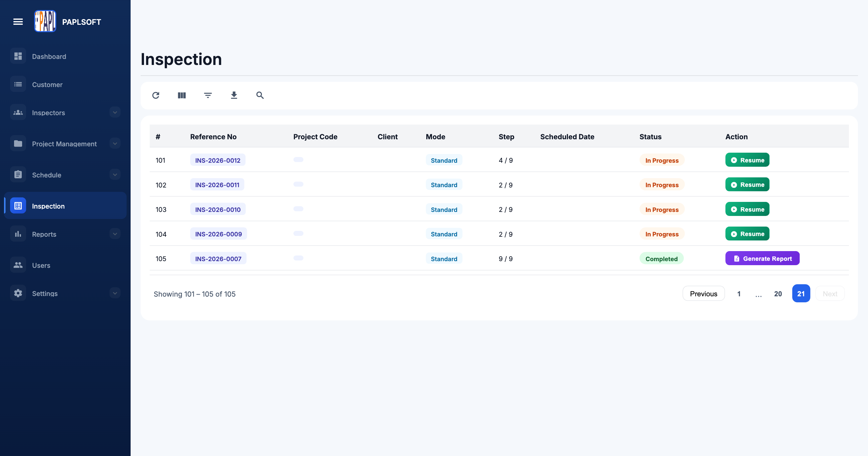Screen dimensions: 868x456
Task: Open the Reports menu label
Action: click(44, 234)
